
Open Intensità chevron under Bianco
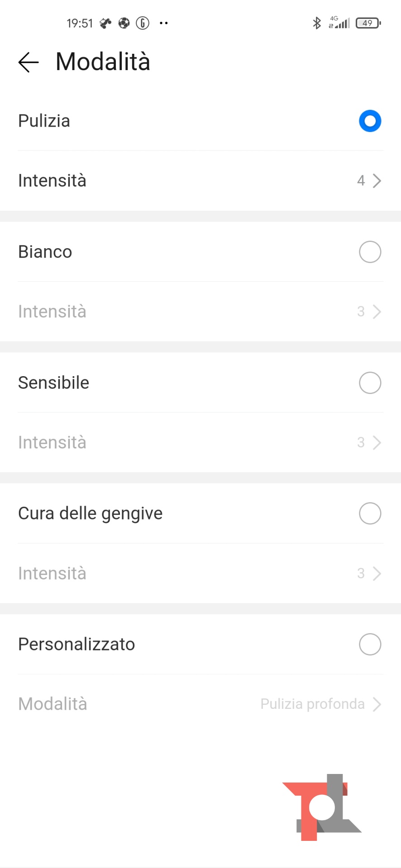377,311
